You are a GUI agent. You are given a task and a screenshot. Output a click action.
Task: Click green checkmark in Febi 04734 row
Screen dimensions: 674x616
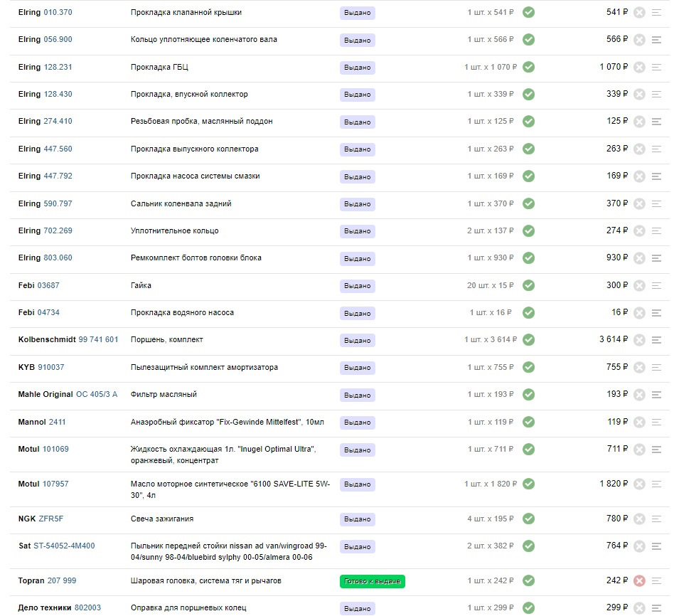tap(528, 313)
